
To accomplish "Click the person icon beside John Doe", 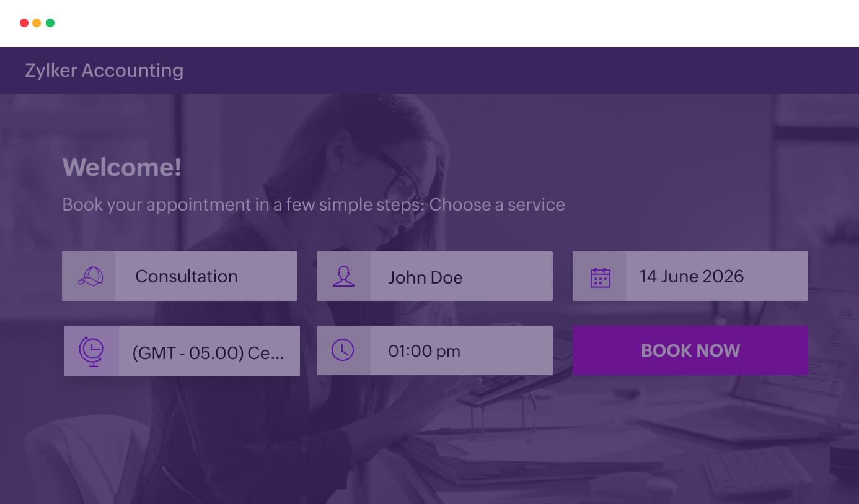I will point(343,276).
